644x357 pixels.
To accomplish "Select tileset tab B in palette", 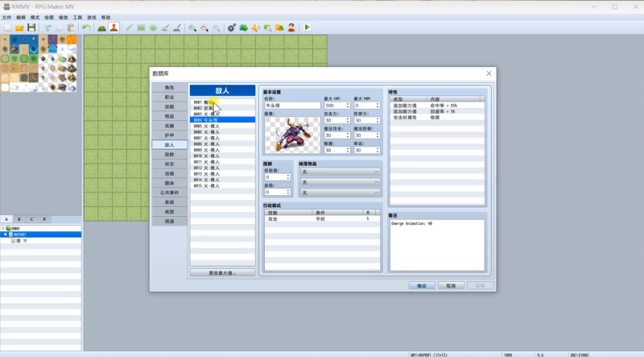I will tap(19, 219).
